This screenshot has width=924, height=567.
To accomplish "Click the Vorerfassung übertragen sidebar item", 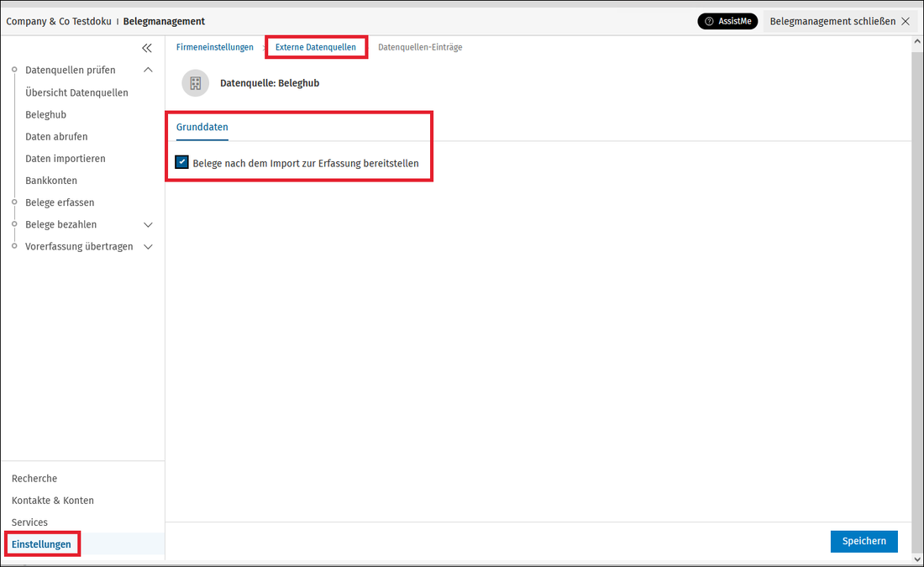I will tap(79, 246).
